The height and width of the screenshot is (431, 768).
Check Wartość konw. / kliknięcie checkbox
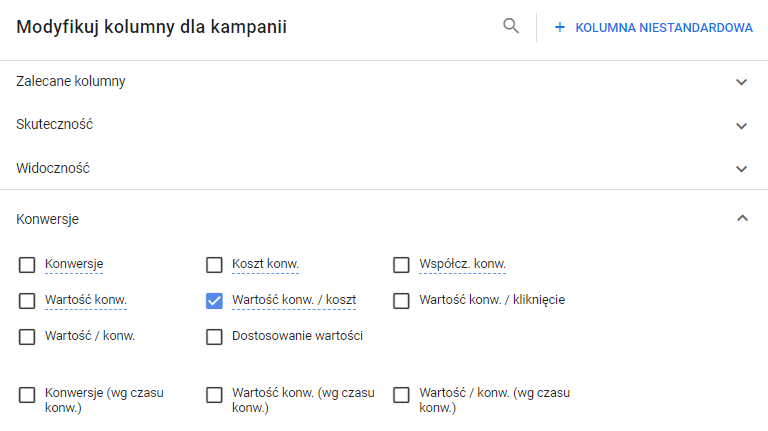(x=401, y=301)
